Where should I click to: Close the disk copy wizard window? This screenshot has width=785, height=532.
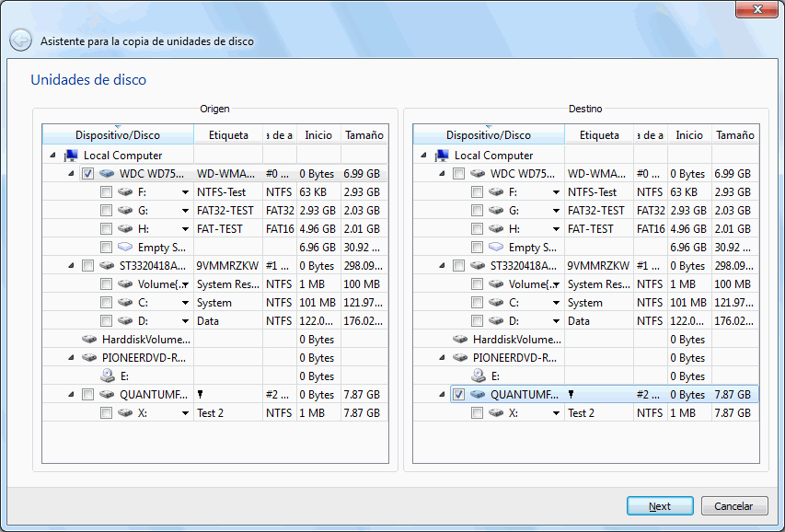coord(757,9)
